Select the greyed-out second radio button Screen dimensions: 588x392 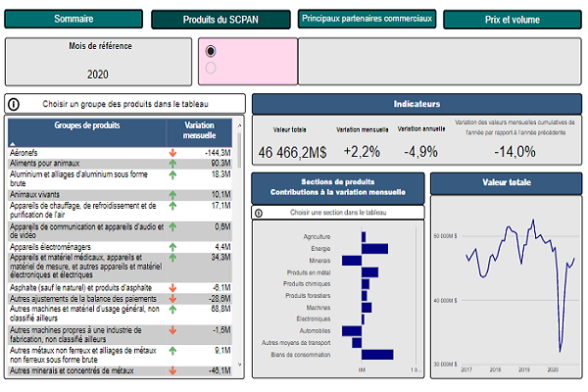tap(211, 68)
